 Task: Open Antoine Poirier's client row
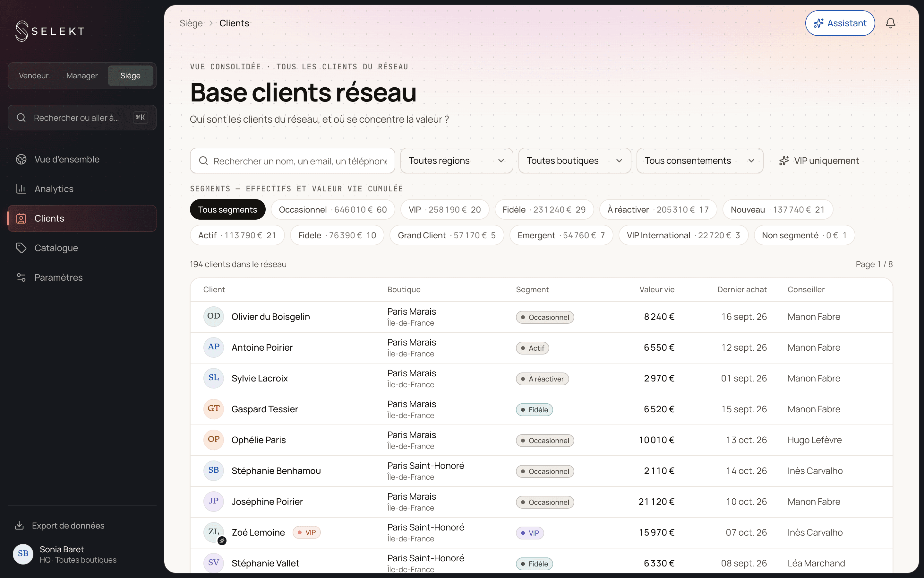542,347
